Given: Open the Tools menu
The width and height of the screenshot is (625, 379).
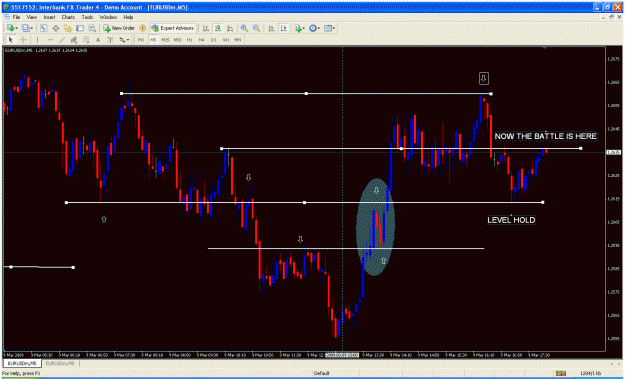Looking at the screenshot, I should coord(87,17).
